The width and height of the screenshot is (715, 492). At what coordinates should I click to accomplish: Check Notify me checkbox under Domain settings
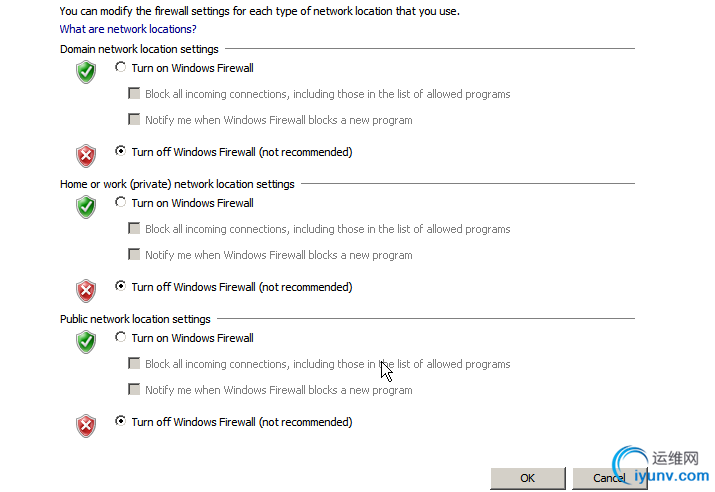(135, 120)
